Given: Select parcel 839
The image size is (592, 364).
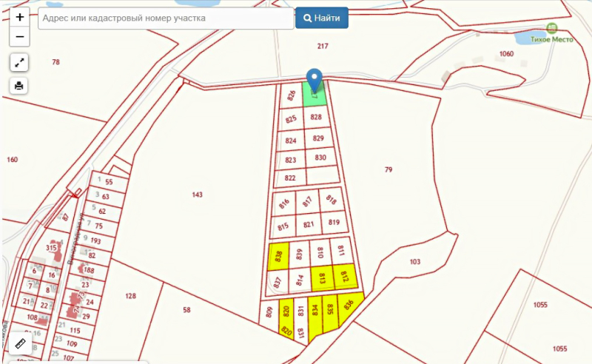Looking at the screenshot, I should 299,255.
